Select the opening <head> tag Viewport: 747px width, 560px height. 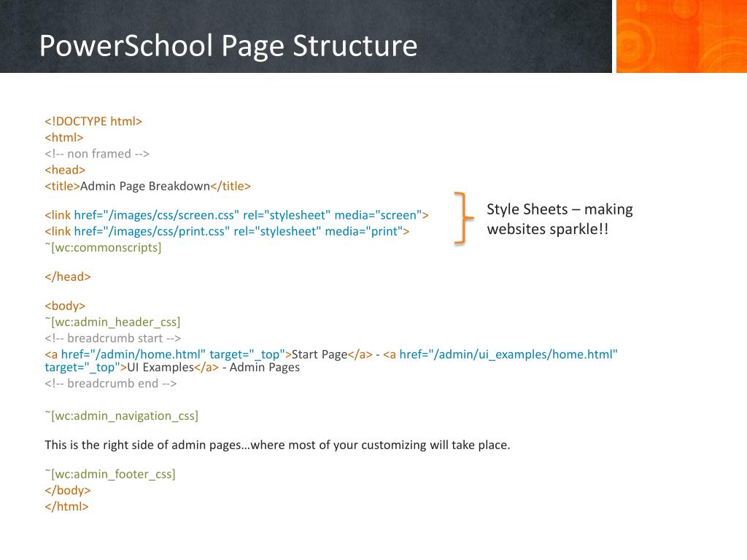65,170
